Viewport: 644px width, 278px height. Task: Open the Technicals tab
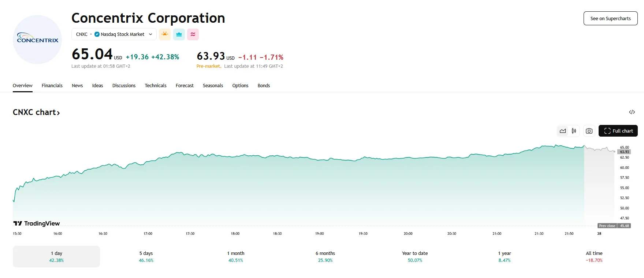[x=155, y=85]
